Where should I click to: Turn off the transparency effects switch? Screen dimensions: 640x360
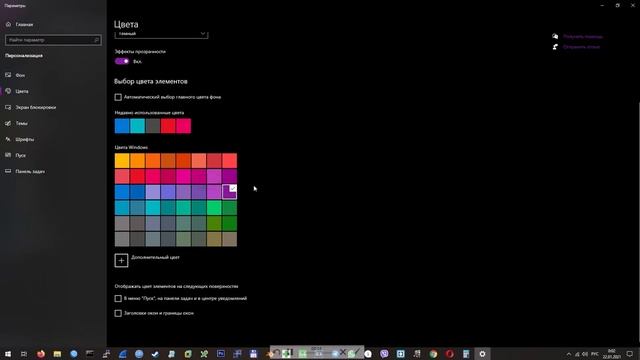[x=122, y=61]
